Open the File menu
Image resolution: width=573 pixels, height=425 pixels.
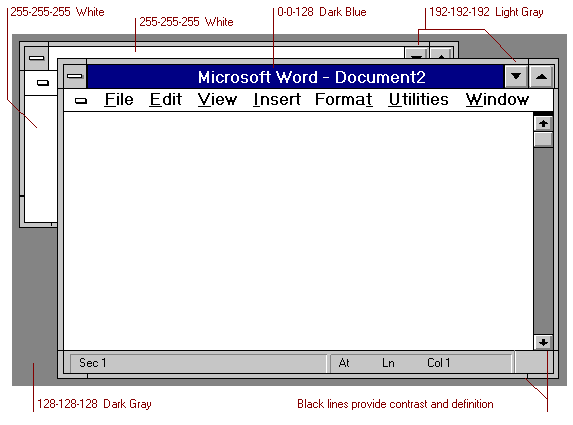coord(119,99)
